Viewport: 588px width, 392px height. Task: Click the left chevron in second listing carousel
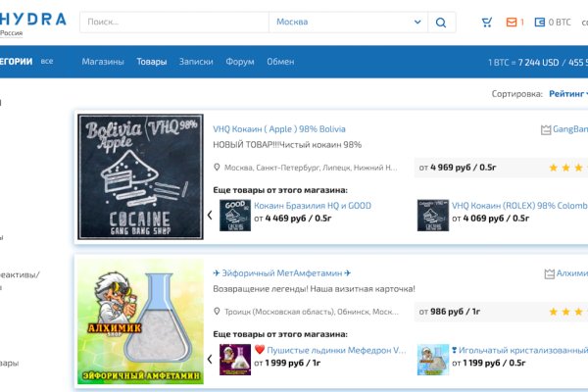[209, 358]
